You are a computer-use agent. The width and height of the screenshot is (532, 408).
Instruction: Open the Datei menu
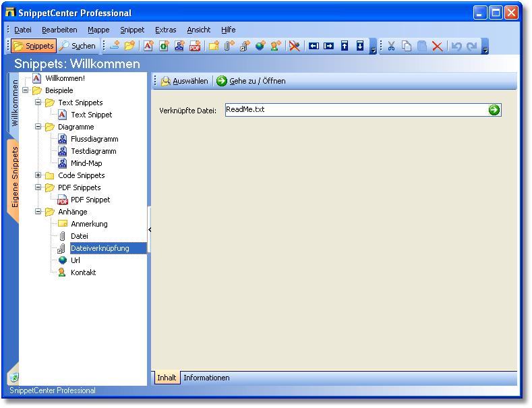[23, 30]
